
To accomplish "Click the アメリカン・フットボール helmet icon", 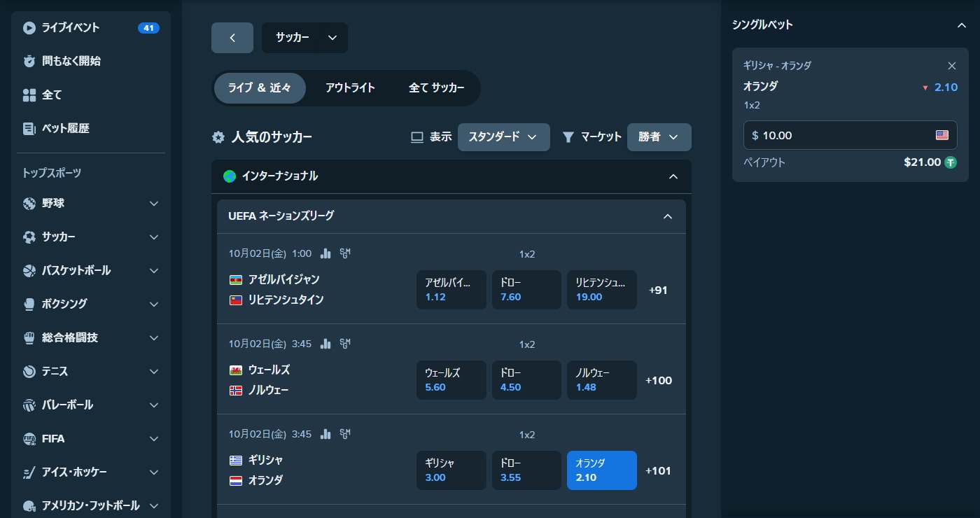I will [29, 506].
